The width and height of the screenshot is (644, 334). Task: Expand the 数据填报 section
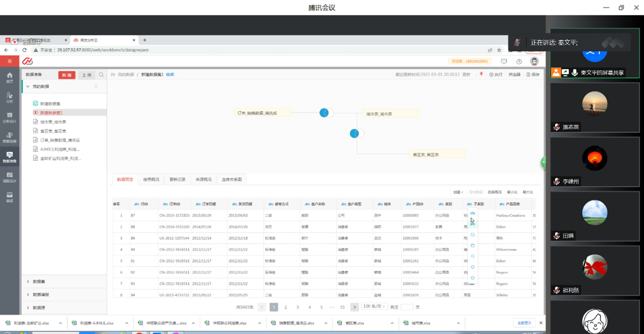point(28,294)
